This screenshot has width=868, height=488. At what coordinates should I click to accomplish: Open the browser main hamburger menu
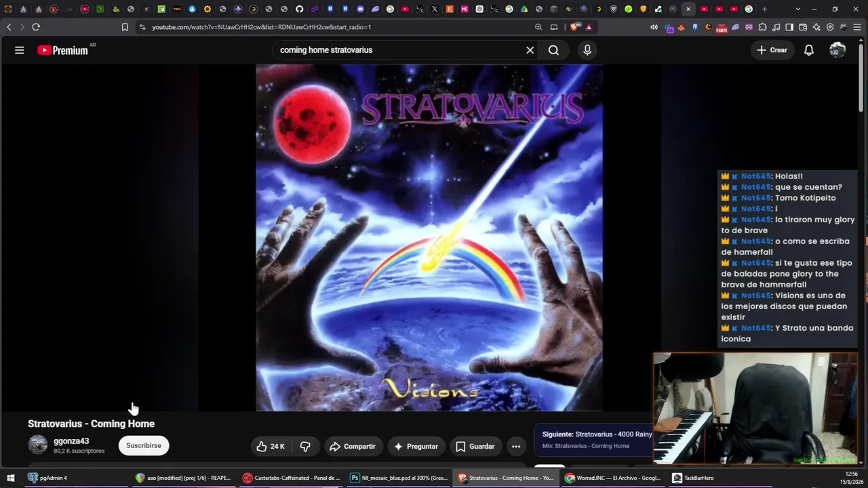[857, 27]
